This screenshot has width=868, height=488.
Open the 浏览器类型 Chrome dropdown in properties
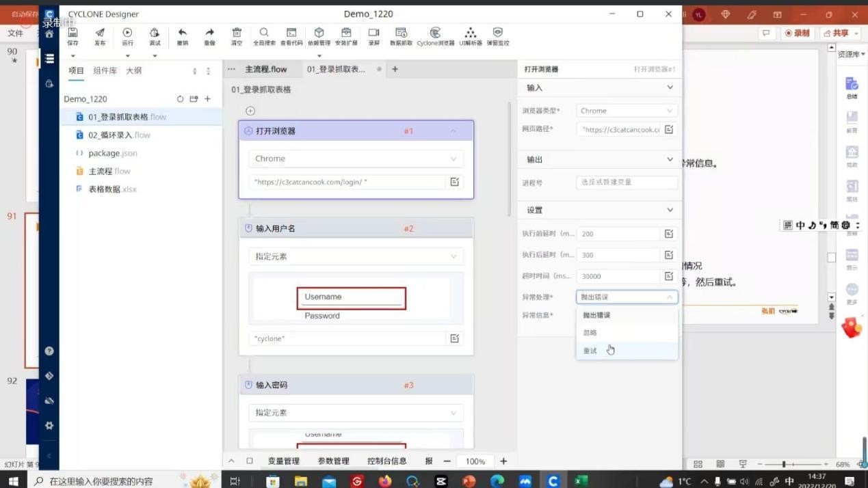[x=627, y=111]
